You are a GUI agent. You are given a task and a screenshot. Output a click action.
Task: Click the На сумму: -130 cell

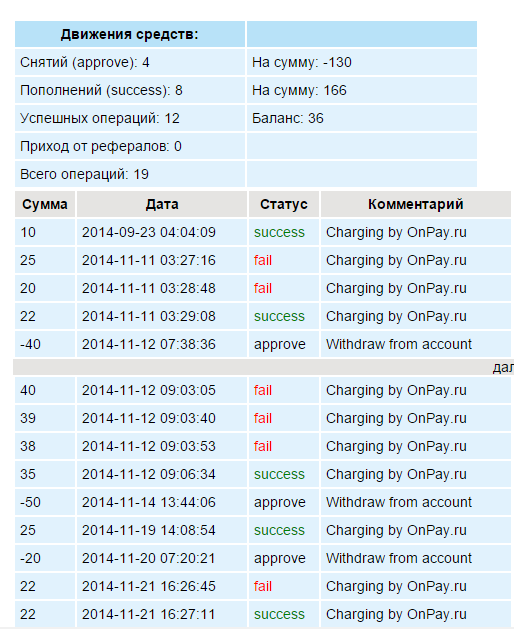point(362,62)
